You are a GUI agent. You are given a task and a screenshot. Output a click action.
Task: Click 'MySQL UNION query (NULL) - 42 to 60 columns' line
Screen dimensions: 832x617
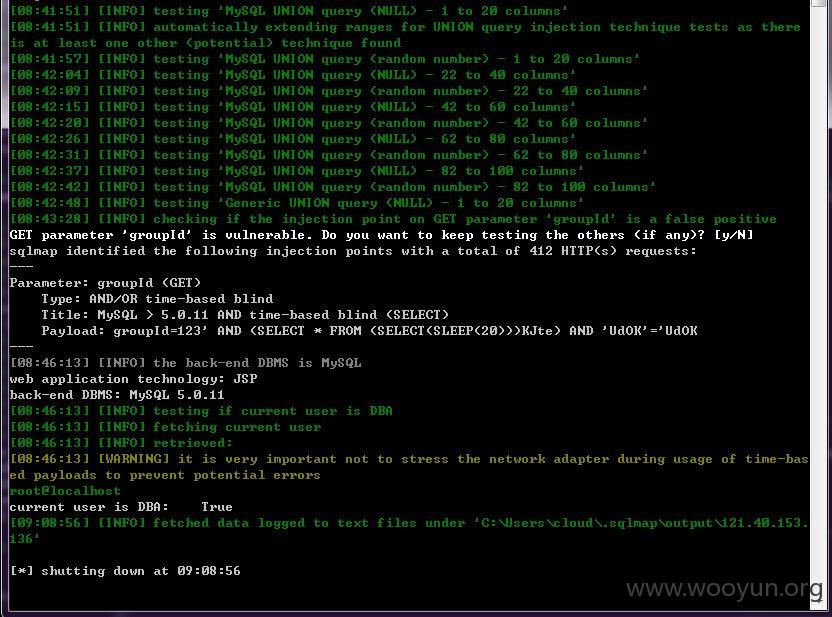[x=293, y=107]
